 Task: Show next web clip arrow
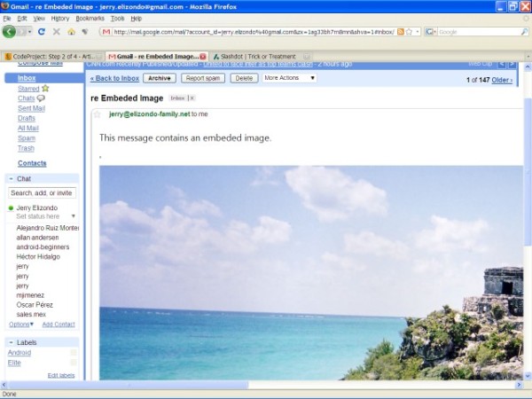(512, 65)
